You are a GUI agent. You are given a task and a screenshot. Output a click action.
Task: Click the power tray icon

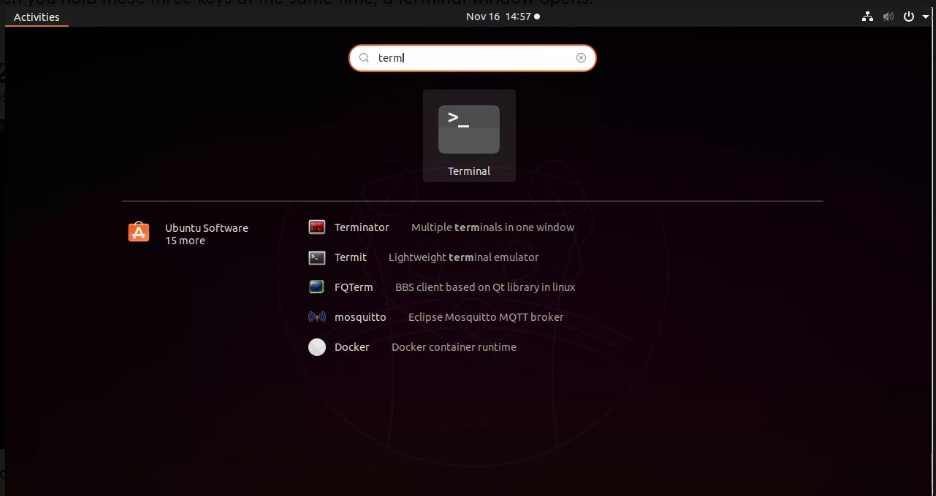pyautogui.click(x=909, y=17)
